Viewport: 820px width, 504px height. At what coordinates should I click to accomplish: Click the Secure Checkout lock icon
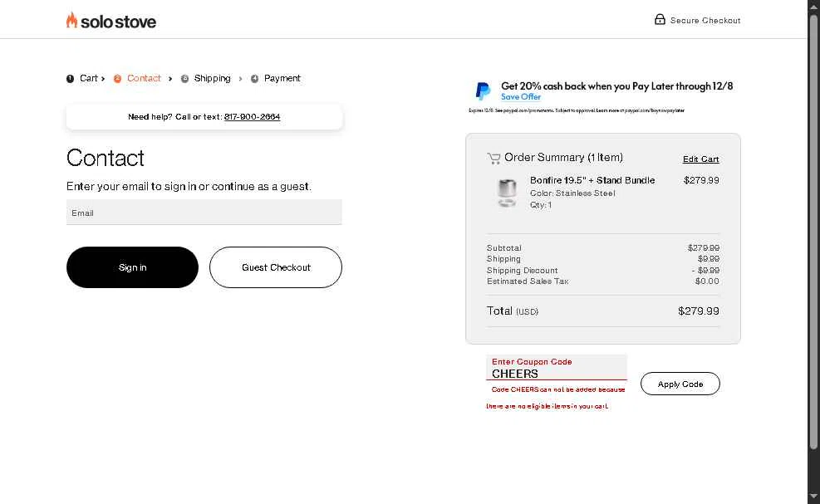660,19
